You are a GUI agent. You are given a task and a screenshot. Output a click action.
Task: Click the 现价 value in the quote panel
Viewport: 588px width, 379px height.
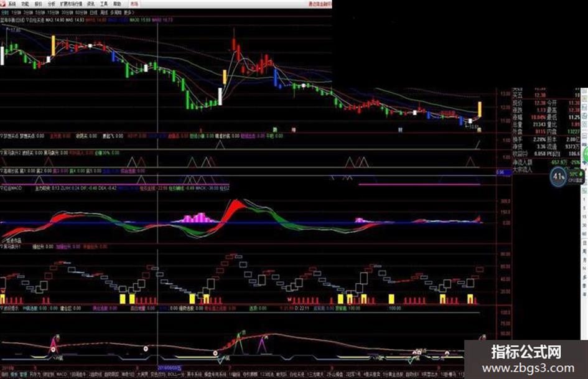540,103
